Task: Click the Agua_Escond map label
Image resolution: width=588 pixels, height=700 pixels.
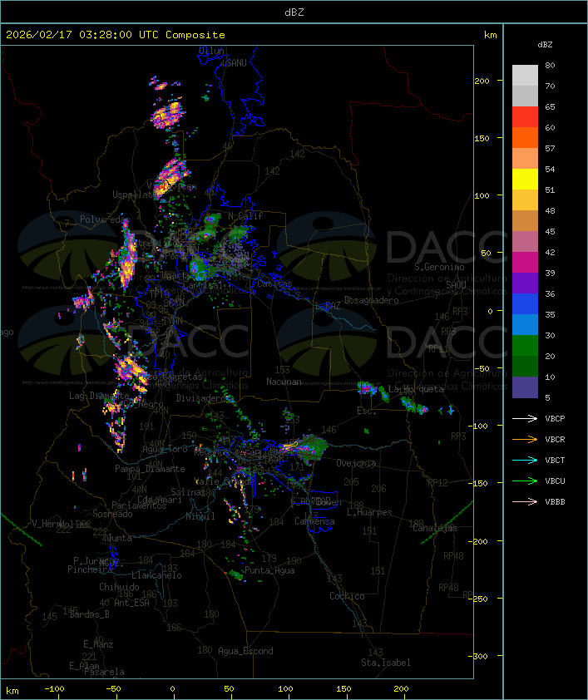Action: pyautogui.click(x=245, y=651)
